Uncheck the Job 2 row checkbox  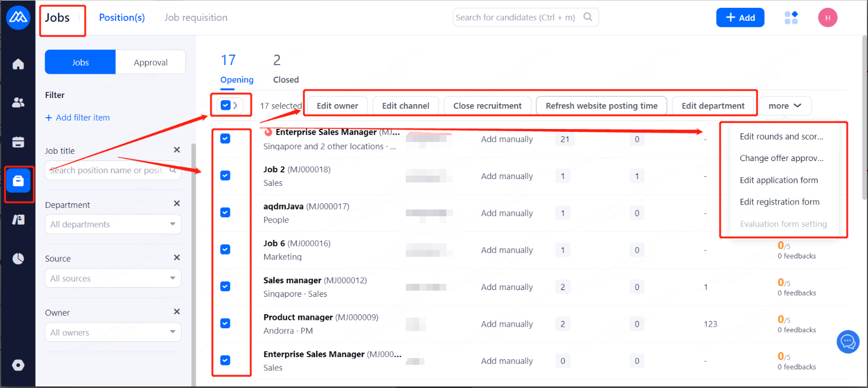tap(225, 175)
